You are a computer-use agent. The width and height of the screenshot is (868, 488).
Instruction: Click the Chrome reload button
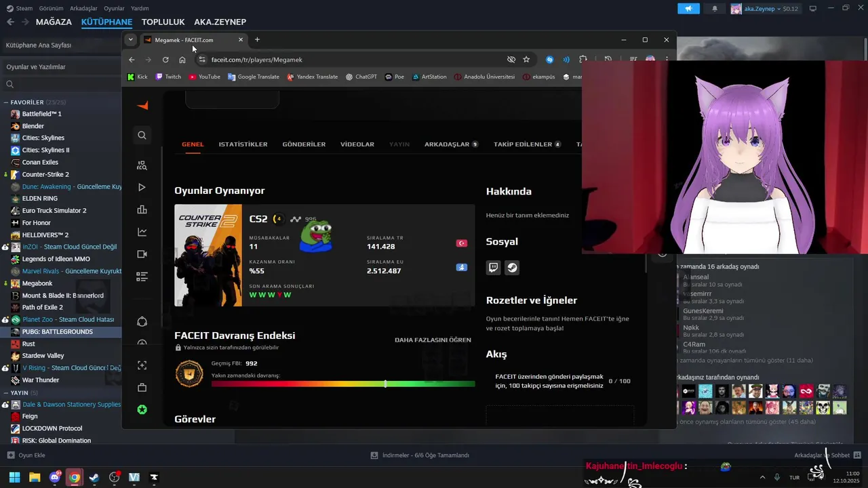click(165, 60)
